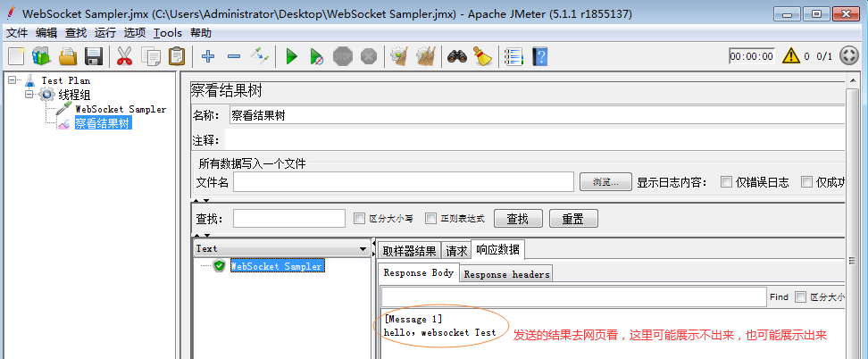Click the Find text field in response body

point(573,297)
